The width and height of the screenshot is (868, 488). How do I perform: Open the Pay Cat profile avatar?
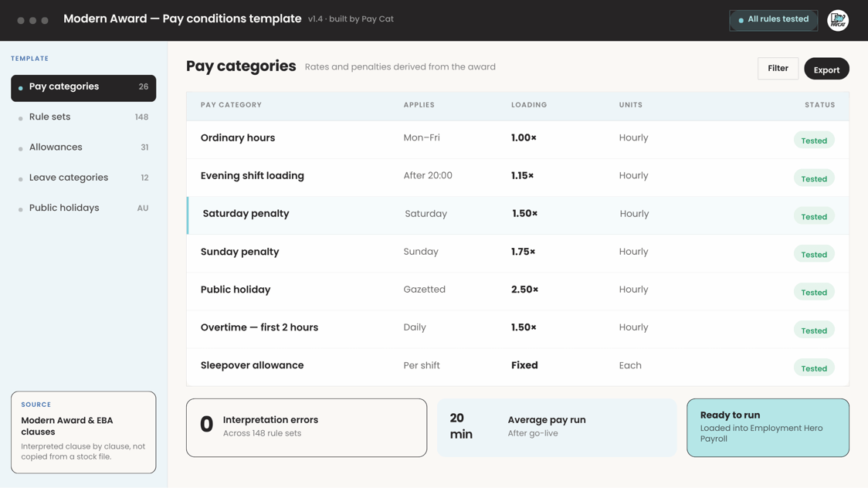[x=838, y=20]
